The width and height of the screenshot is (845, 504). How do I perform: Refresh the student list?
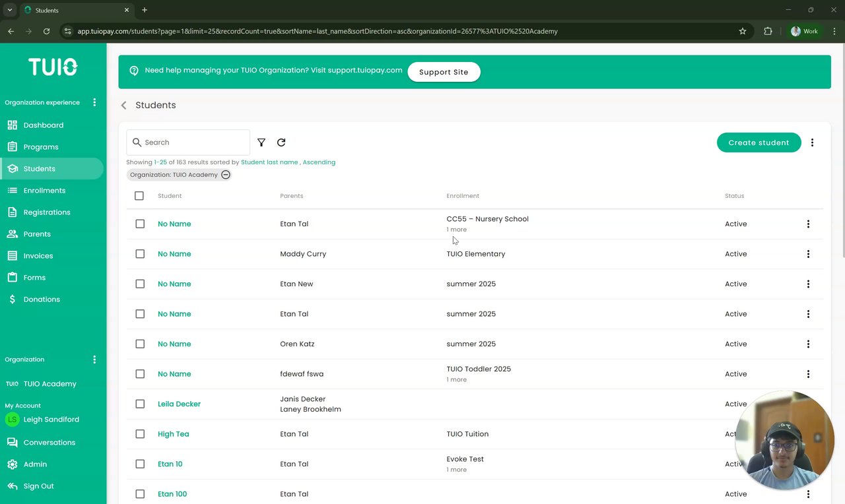point(281,142)
